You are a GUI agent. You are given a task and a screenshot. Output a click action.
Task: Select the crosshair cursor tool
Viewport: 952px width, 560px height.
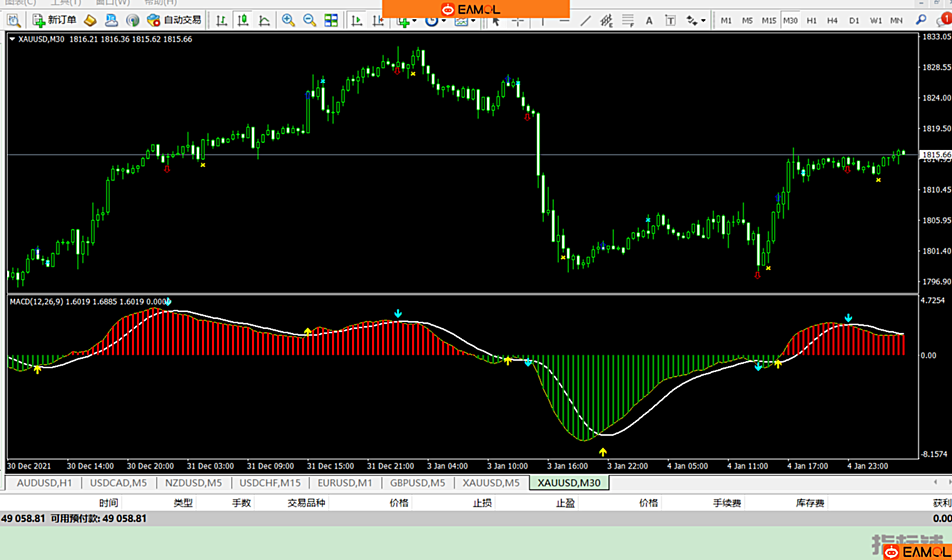pos(518,21)
